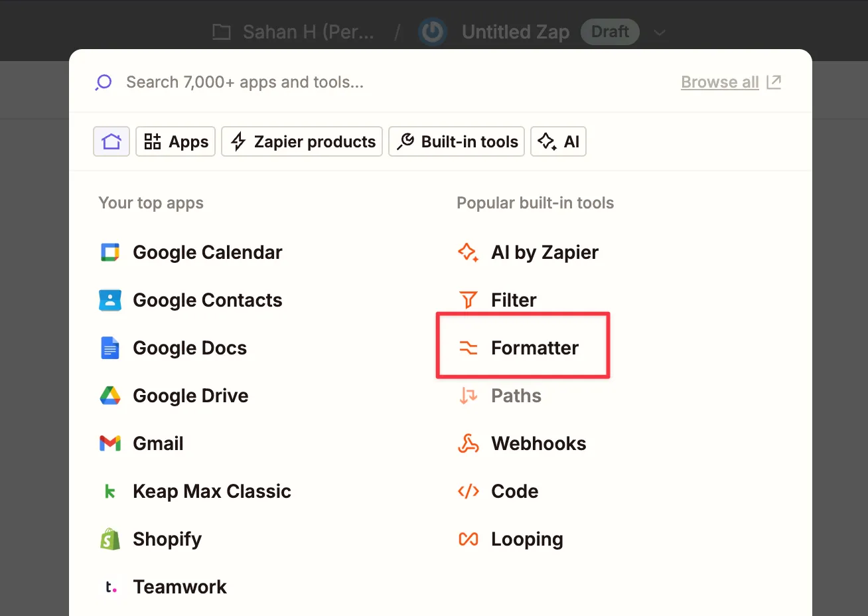Click the Google Calendar app icon
The image size is (868, 616).
coord(109,252)
